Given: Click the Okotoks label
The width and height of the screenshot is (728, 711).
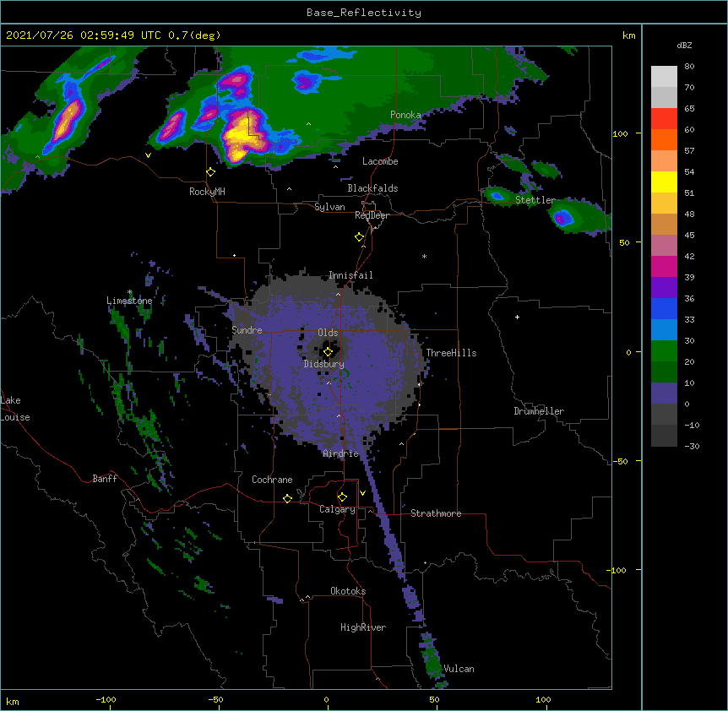Looking at the screenshot, I should coord(348,591).
